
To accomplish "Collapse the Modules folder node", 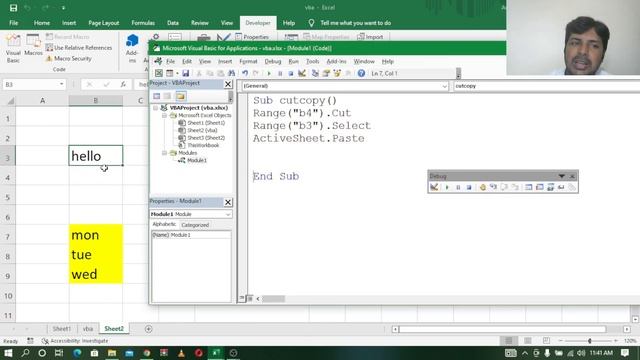I will pyautogui.click(x=164, y=153).
